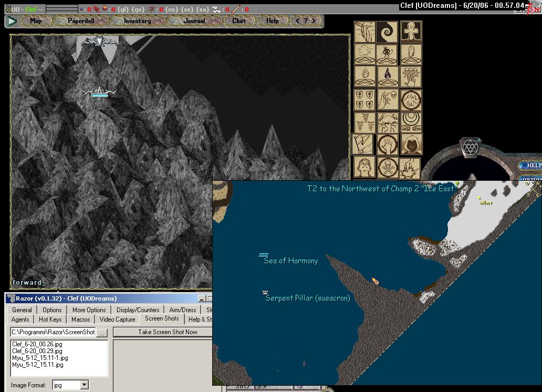The height and width of the screenshot is (392, 542).
Task: Click the right arrow beside question mark
Action: 314,21
